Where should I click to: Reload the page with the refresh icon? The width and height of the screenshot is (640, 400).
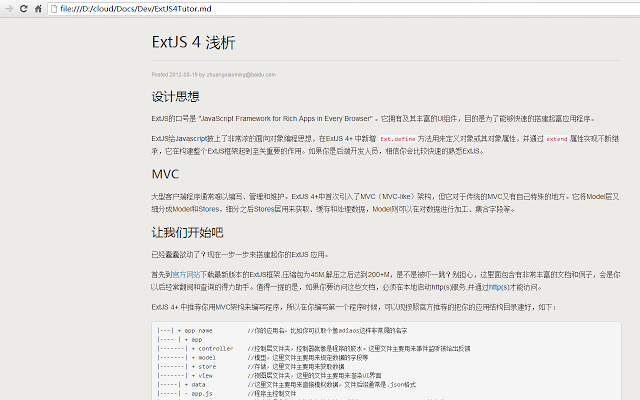[24, 9]
